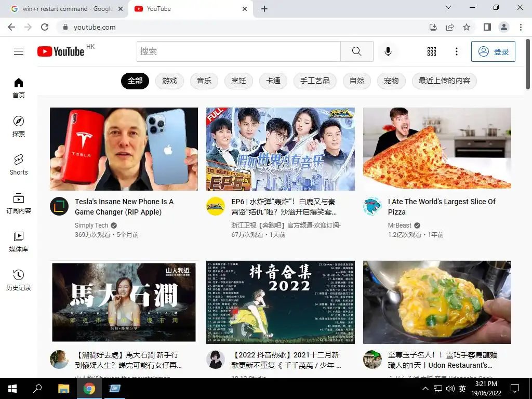Open Chrome profile avatar
This screenshot has width=532, height=399.
pyautogui.click(x=504, y=27)
